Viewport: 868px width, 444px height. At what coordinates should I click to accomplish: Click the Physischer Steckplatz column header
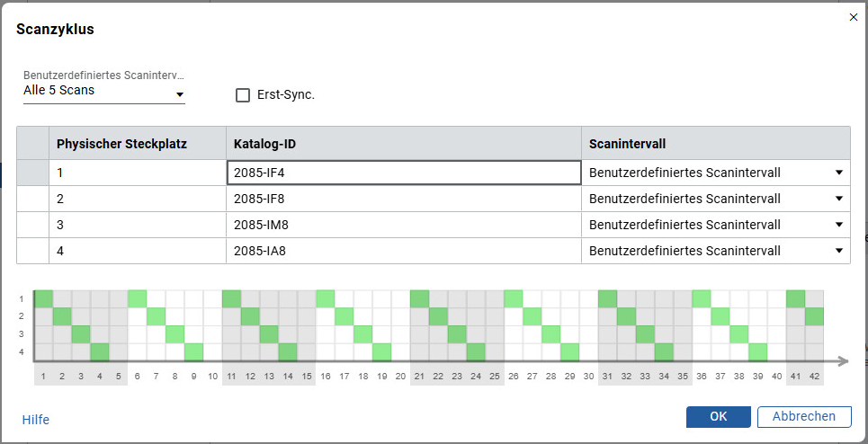point(138,145)
